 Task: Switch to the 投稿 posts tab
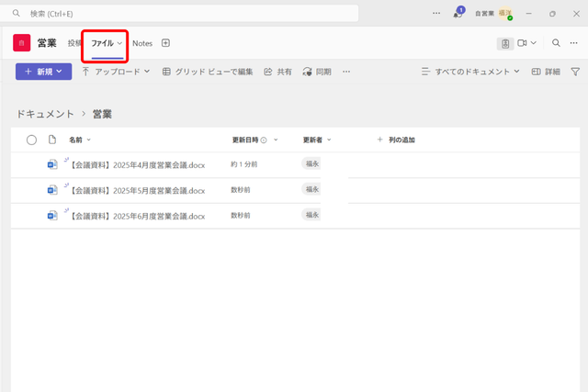point(74,43)
